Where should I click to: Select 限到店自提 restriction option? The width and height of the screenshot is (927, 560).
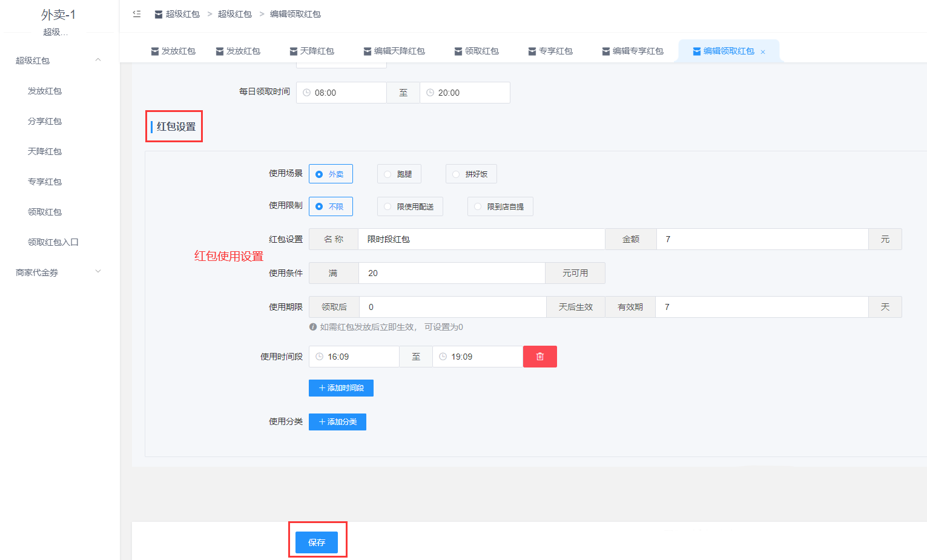tap(500, 206)
